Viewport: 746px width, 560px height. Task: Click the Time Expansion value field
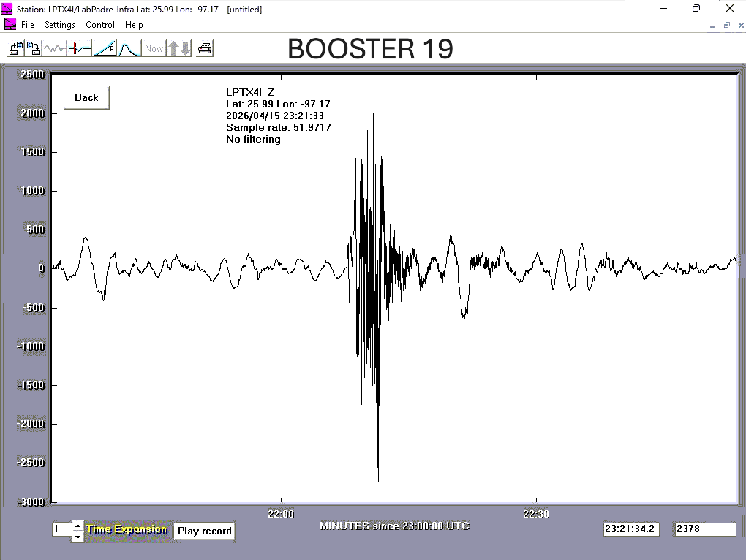point(62,529)
